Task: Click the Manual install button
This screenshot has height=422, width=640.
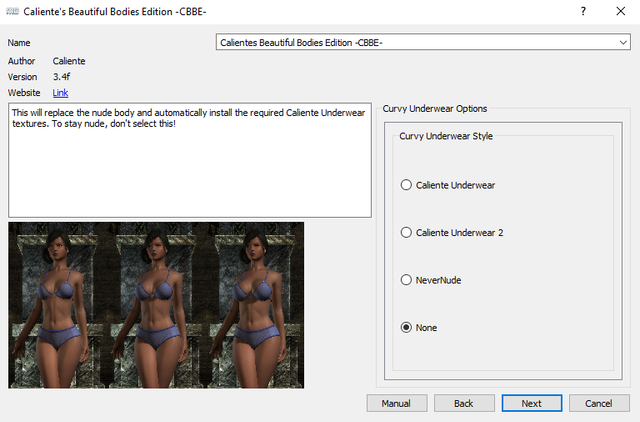Action: point(397,403)
